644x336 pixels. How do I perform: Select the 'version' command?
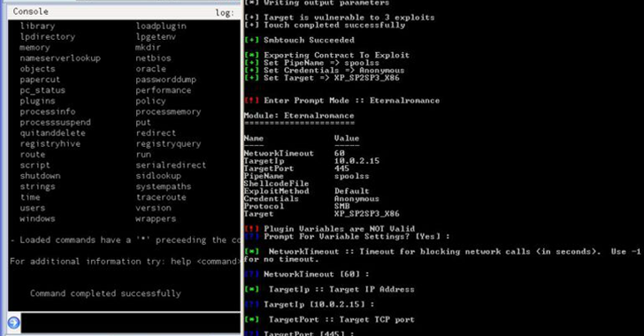pos(153,208)
